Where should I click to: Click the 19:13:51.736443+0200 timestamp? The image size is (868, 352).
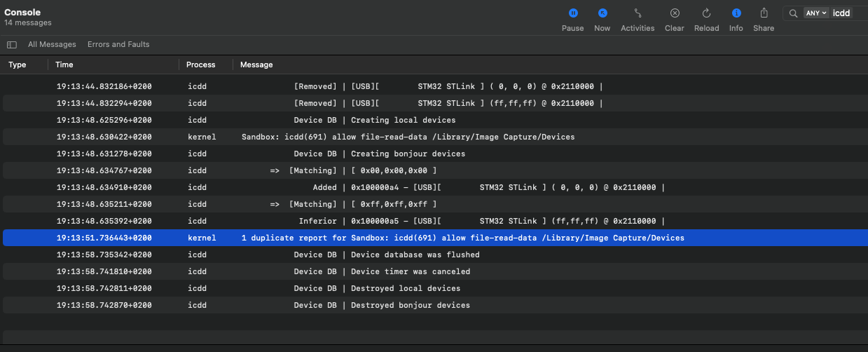pyautogui.click(x=104, y=238)
